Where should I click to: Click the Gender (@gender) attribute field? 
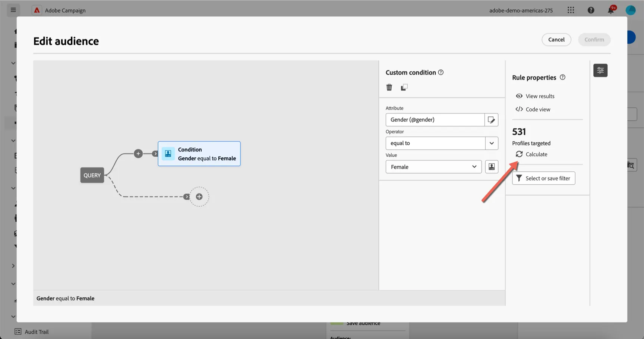click(435, 120)
